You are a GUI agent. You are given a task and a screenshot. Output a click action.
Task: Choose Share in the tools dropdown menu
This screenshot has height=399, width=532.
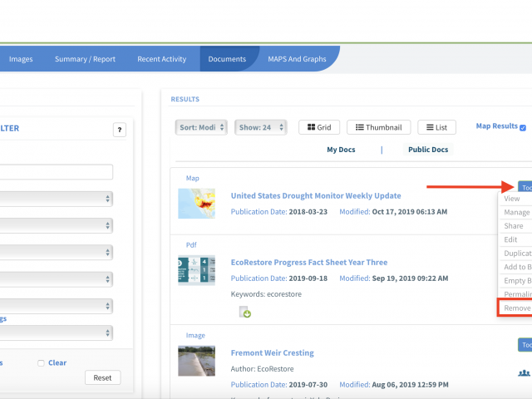point(514,226)
